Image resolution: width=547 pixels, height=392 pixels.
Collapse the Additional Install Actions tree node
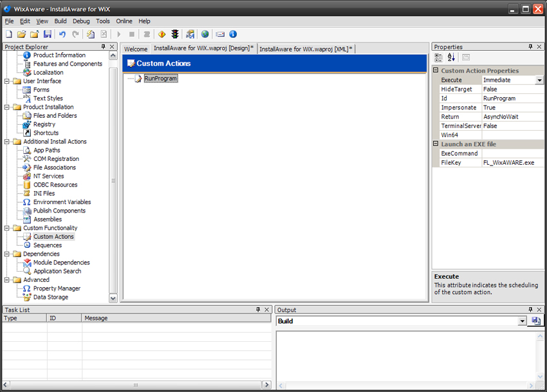[6, 142]
